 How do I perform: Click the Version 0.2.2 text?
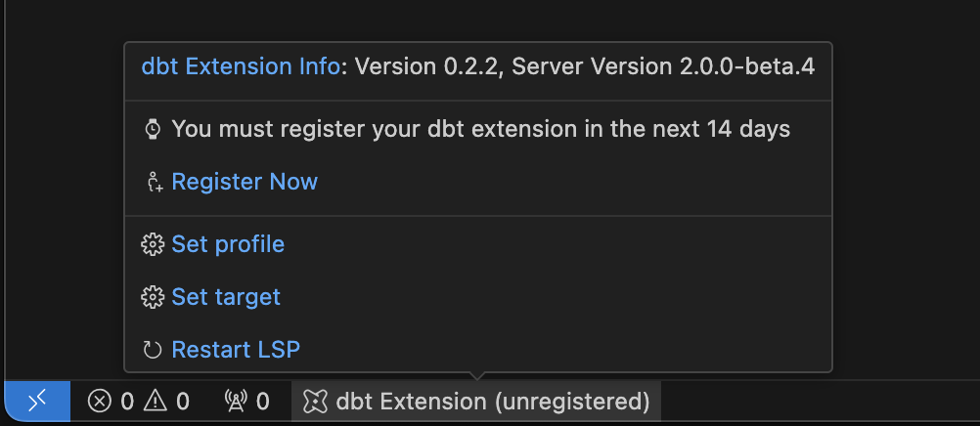pyautogui.click(x=427, y=67)
